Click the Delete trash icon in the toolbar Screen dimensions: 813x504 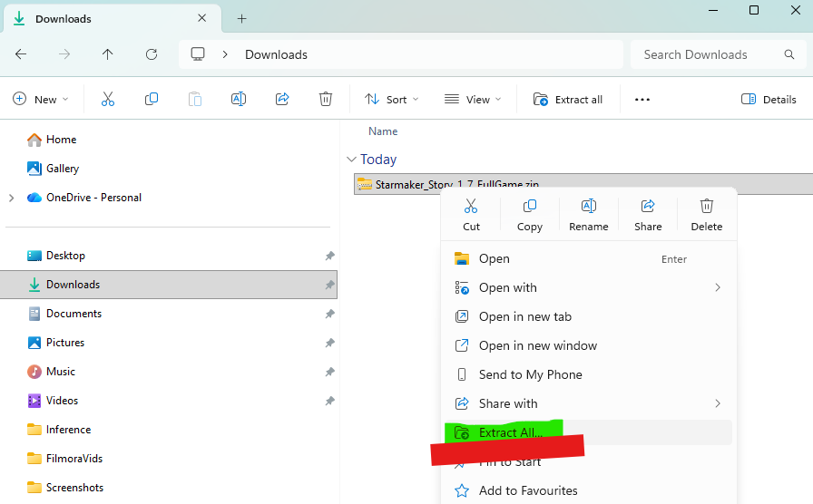[x=326, y=99]
